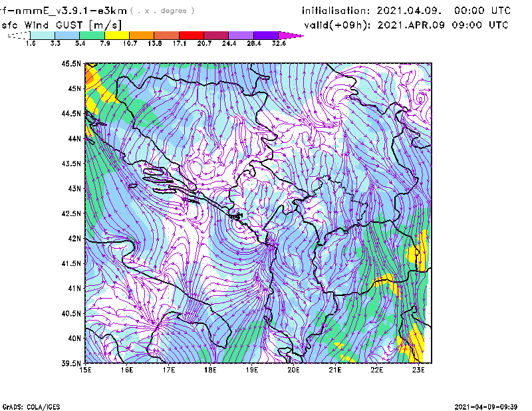Click the light cyan 1.6–3.3 legend swatch
532x411 pixels.
click(x=43, y=35)
